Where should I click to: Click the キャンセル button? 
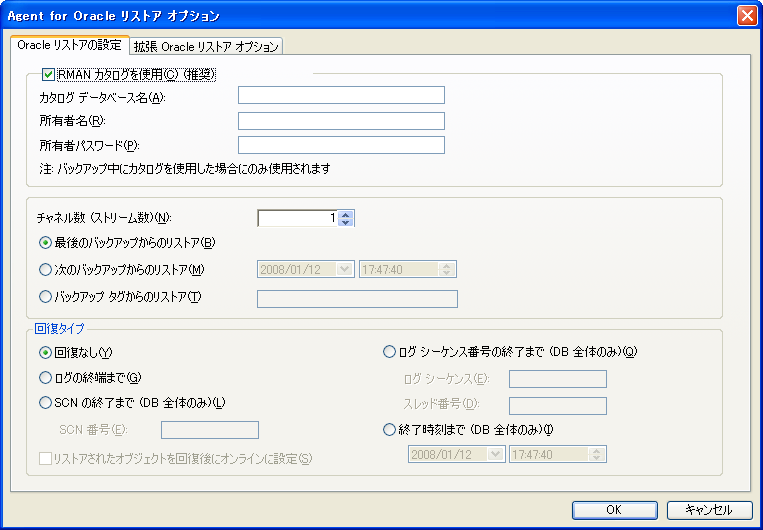click(709, 510)
